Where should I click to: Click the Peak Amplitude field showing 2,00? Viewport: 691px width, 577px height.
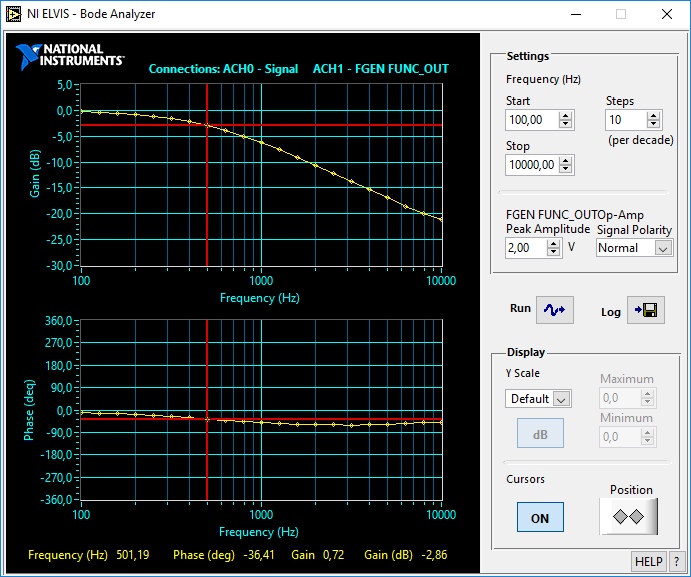click(526, 248)
